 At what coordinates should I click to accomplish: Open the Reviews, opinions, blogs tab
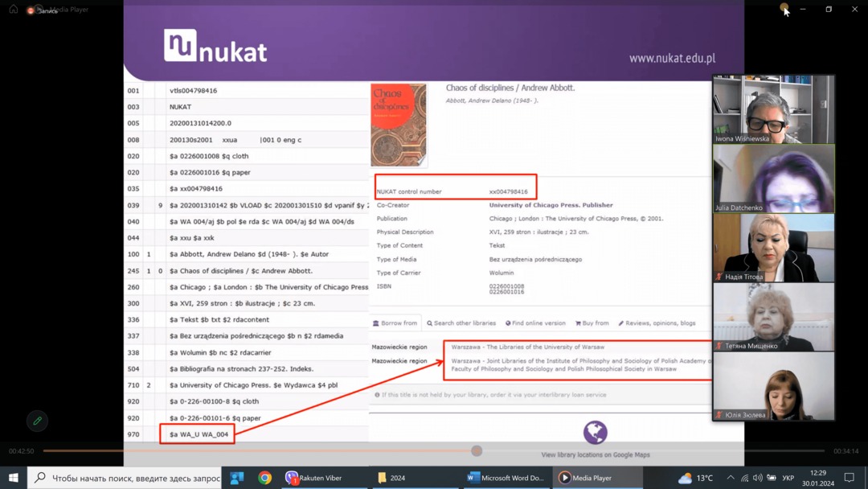pyautogui.click(x=657, y=323)
